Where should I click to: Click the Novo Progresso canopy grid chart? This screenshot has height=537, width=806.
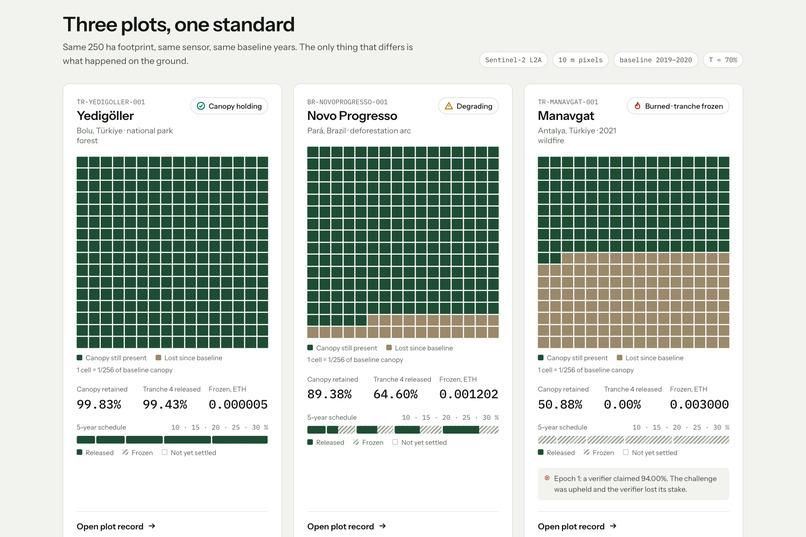coord(403,242)
